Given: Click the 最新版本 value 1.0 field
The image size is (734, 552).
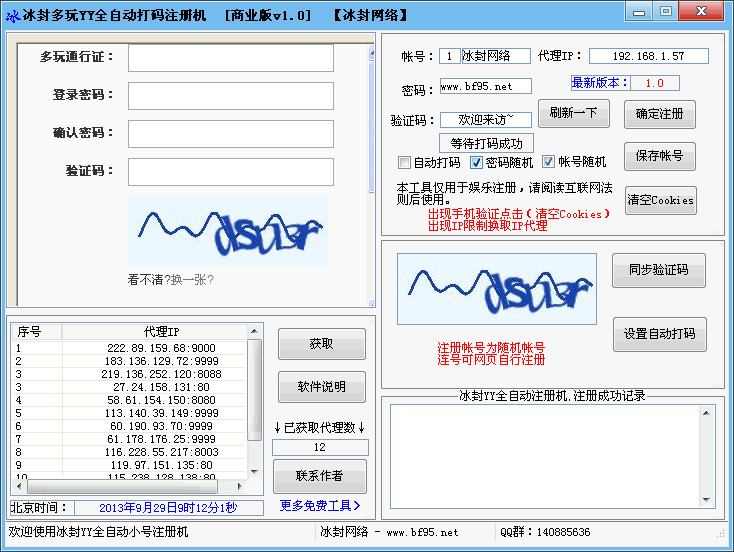Looking at the screenshot, I should pos(654,83).
